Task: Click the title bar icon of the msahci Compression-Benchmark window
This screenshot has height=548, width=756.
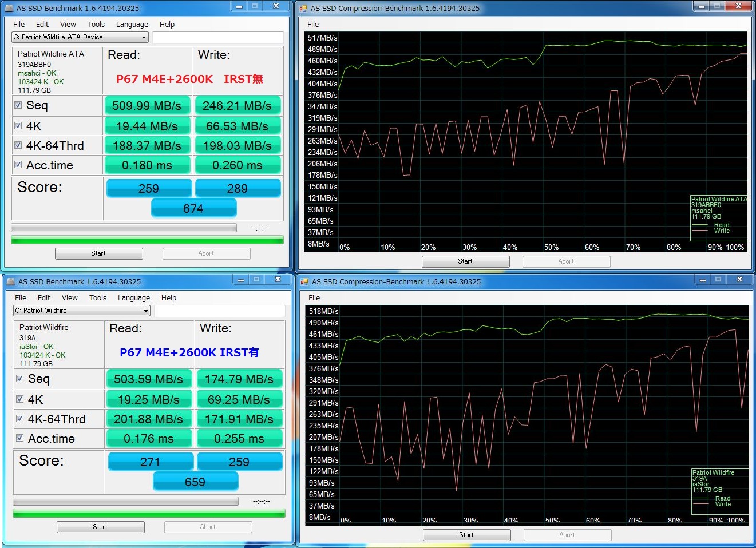Action: coord(304,8)
